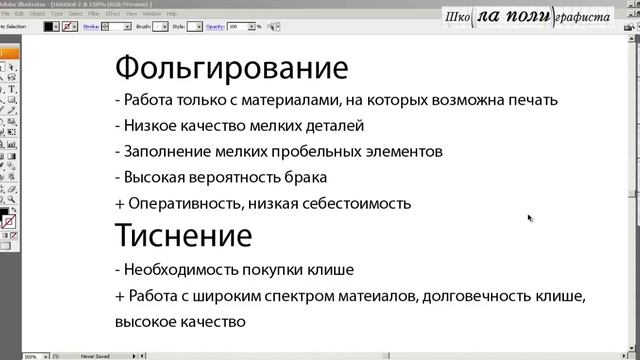Viewport: 640px width, 360px height.
Task: Open the File menu
Action: 5,14
